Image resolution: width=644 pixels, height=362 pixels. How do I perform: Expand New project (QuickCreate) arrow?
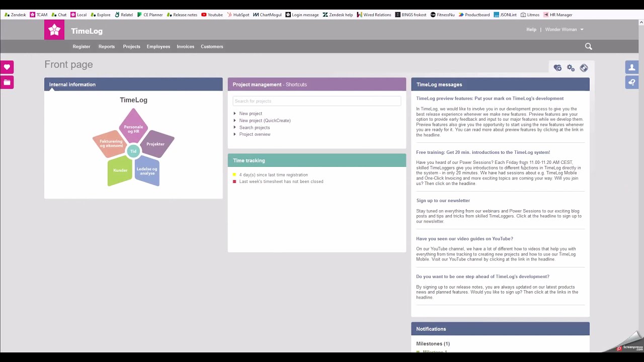click(234, 121)
